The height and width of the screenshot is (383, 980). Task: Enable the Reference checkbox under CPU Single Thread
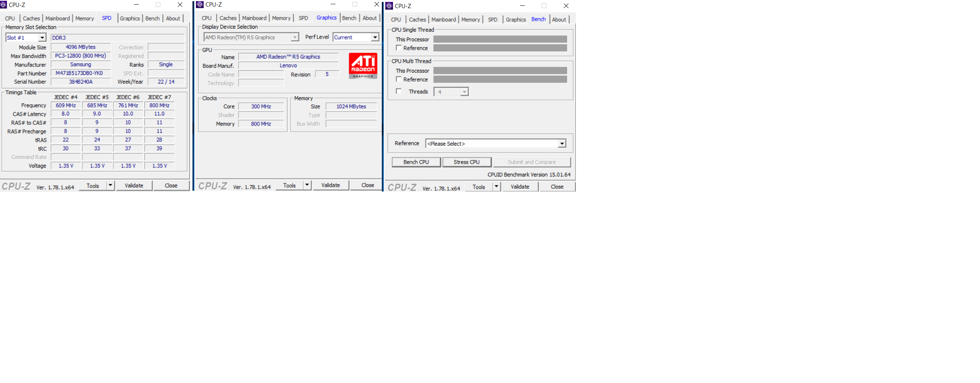coord(399,47)
